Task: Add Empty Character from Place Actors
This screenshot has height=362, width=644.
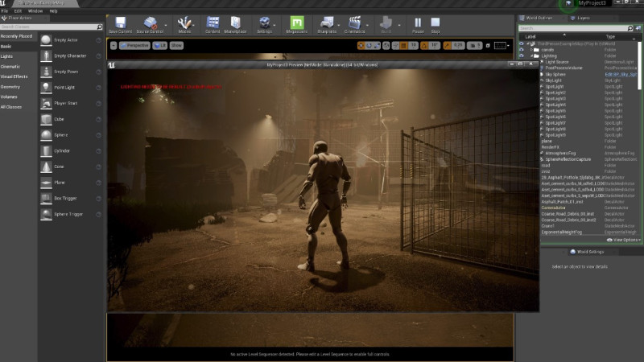Action: click(x=71, y=56)
